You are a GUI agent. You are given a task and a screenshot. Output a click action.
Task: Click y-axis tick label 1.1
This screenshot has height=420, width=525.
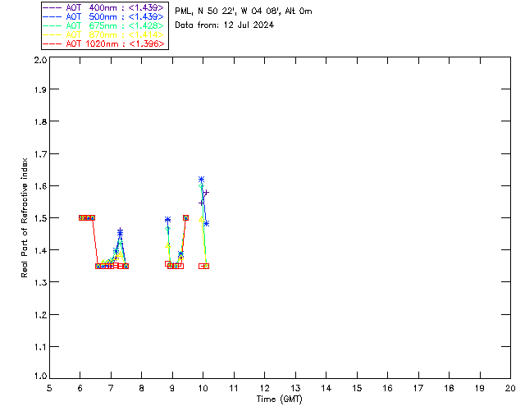[40, 347]
